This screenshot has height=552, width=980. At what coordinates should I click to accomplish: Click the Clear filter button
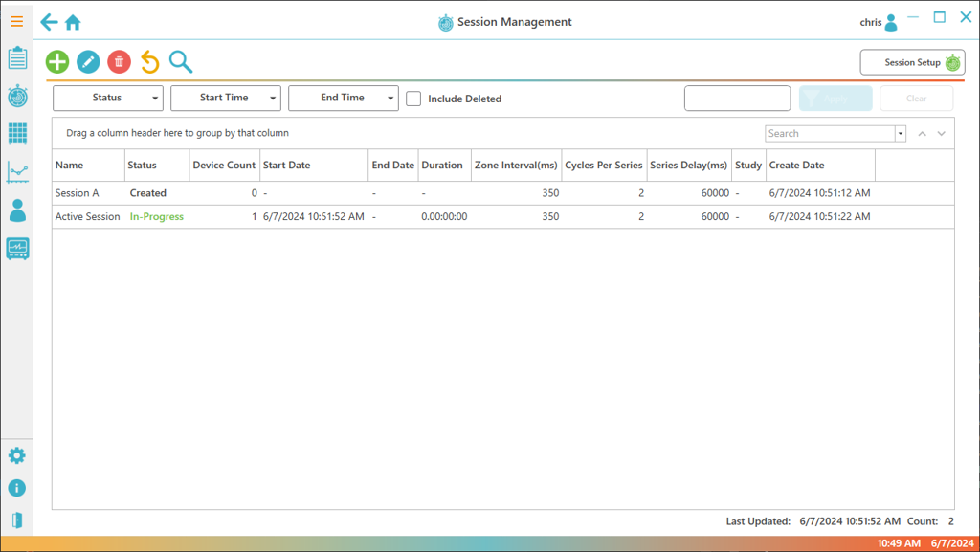[x=916, y=99]
